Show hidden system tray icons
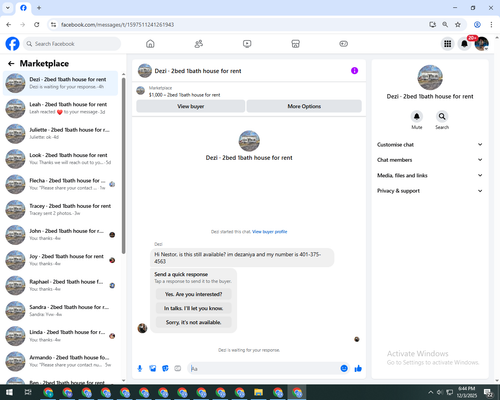The height and width of the screenshot is (400, 500). pyautogui.click(x=430, y=392)
